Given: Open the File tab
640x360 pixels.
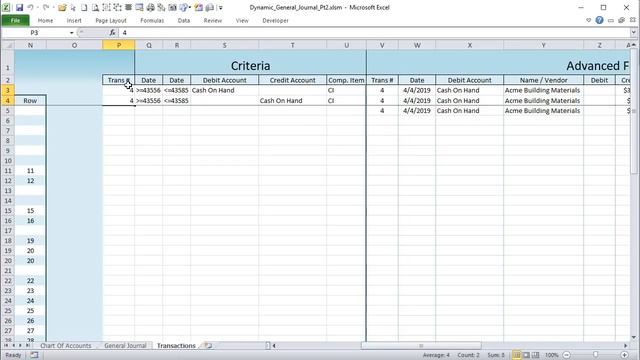Looking at the screenshot, I should (x=16, y=20).
